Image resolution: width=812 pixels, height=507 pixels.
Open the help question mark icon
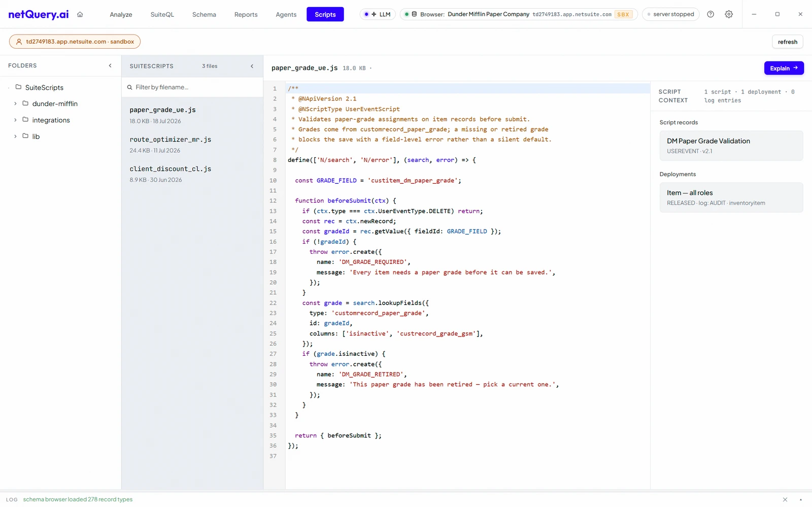click(710, 14)
